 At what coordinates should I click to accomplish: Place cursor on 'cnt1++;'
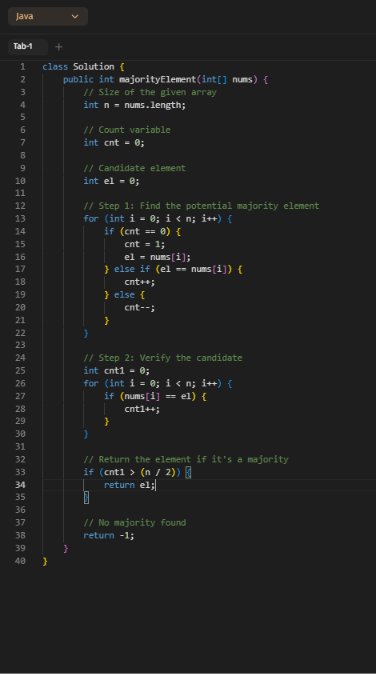142,409
